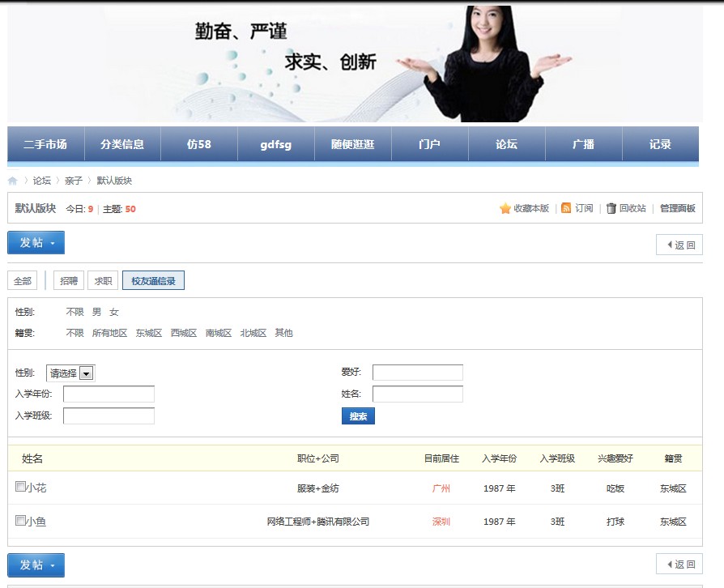Expand the bottom 发帖 button dropdown arrow
Image resolution: width=724 pixels, height=588 pixels.
[53, 566]
